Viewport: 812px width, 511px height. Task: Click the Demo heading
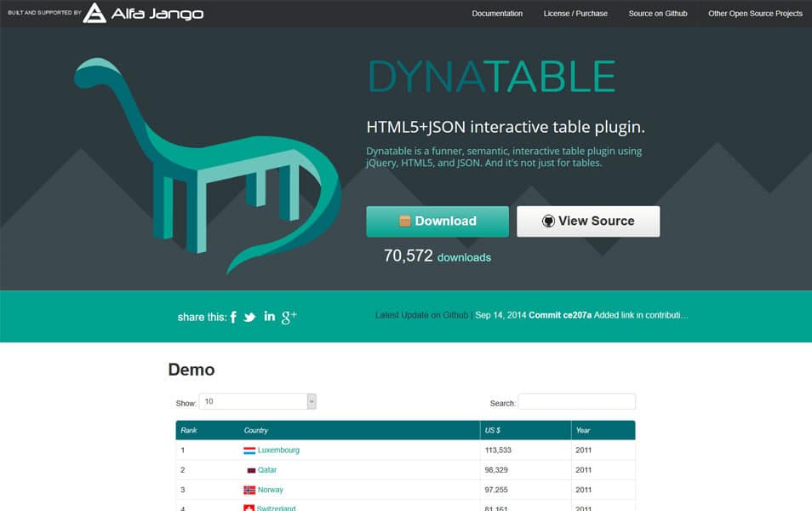click(x=192, y=370)
